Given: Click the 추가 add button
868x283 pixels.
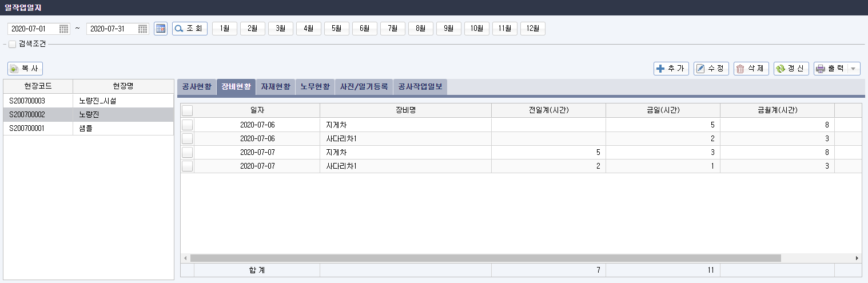Looking at the screenshot, I should 671,69.
